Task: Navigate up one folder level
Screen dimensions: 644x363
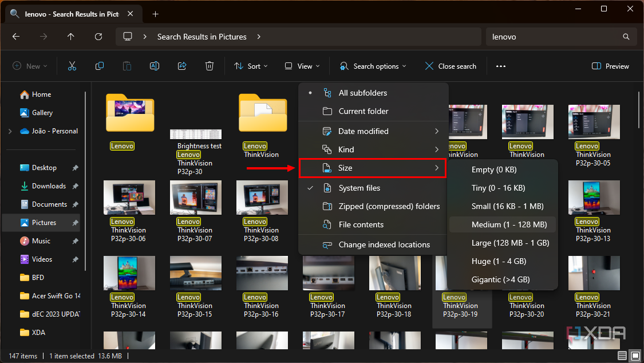Action: (x=70, y=37)
